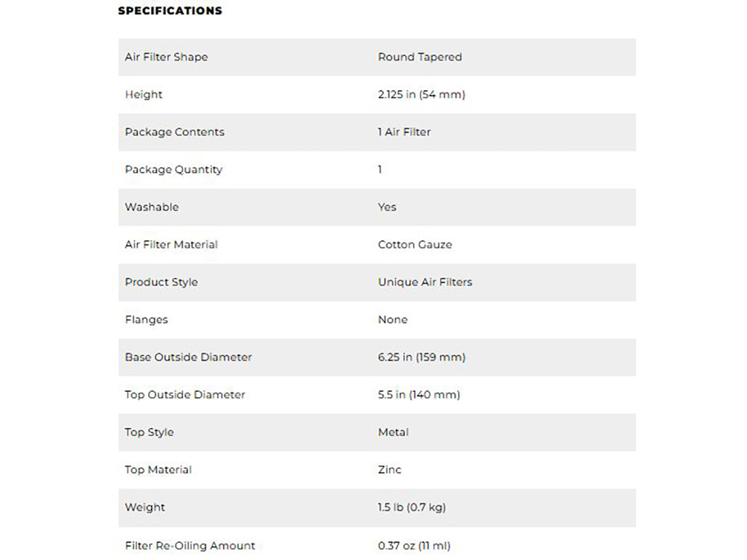Select the Yes value for Washable
This screenshot has height=560, width=747.
pos(387,207)
